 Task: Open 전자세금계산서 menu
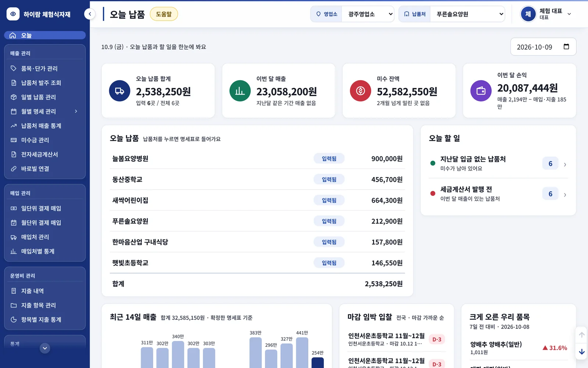[x=45, y=155]
